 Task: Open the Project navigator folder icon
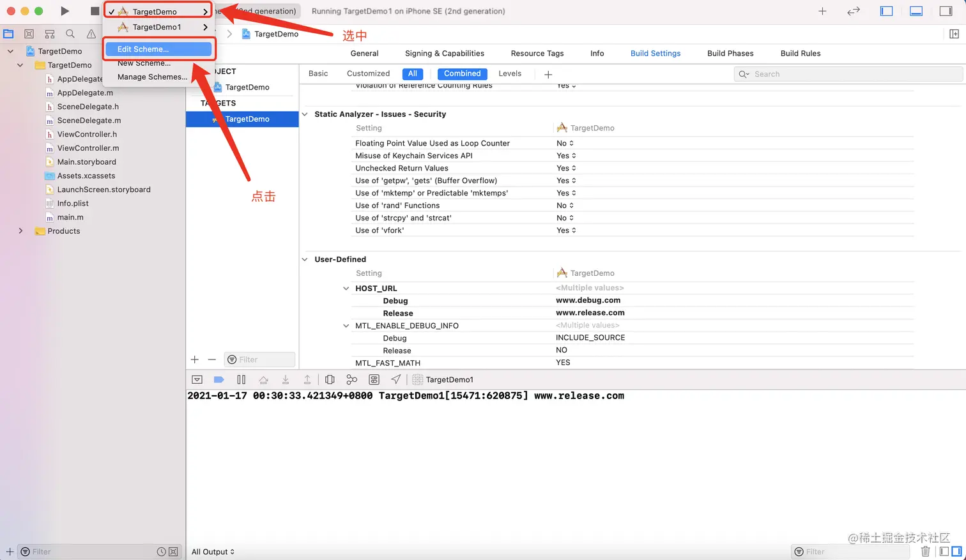8,34
